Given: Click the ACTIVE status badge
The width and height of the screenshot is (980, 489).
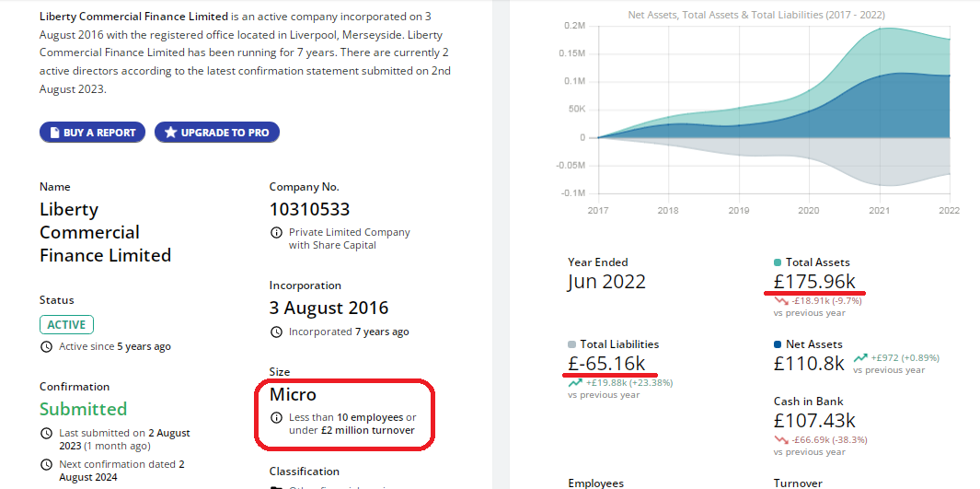Looking at the screenshot, I should pyautogui.click(x=66, y=324).
